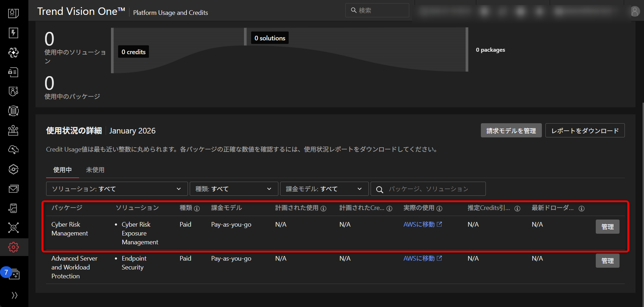Click the Trend Vision One title

click(x=81, y=11)
